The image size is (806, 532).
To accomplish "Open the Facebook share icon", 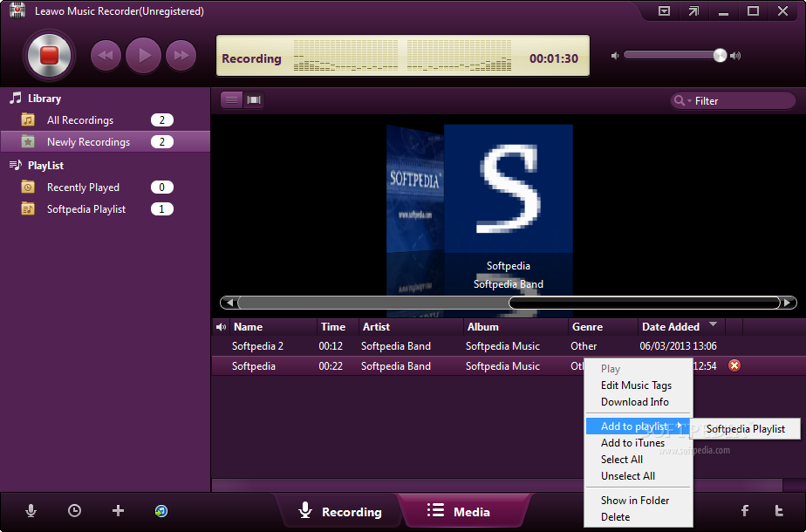I will coord(745,510).
